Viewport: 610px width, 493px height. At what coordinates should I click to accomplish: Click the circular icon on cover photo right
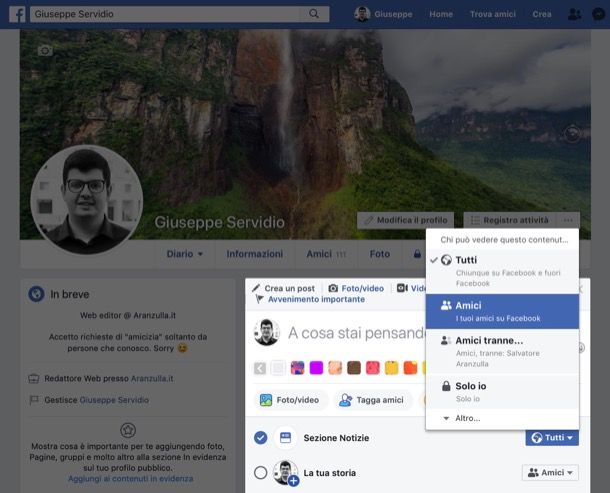click(x=572, y=134)
